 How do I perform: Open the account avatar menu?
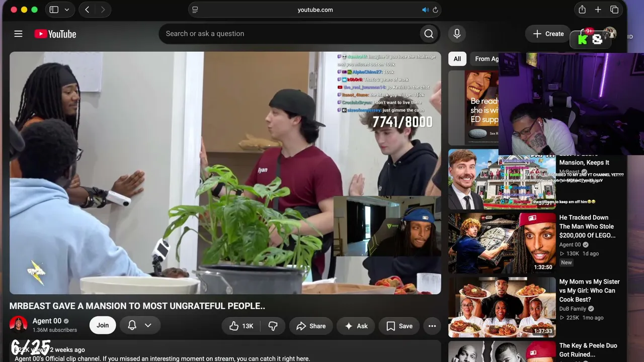[x=610, y=34]
